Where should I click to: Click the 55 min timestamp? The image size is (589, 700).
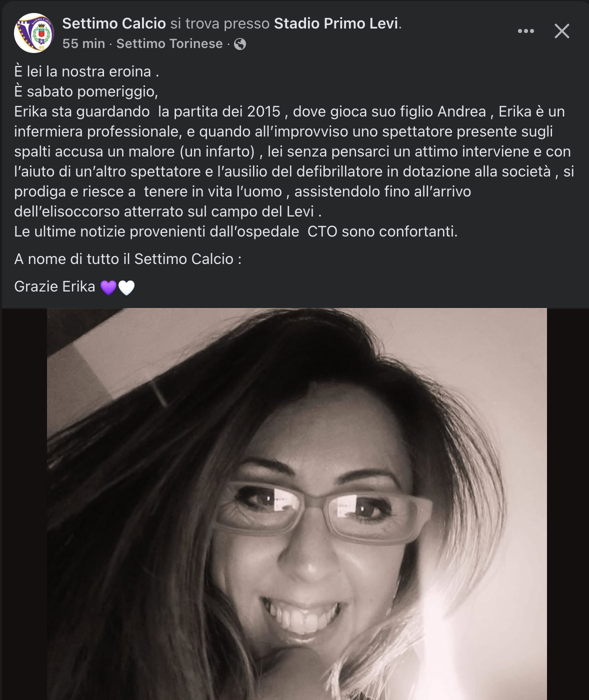[83, 44]
